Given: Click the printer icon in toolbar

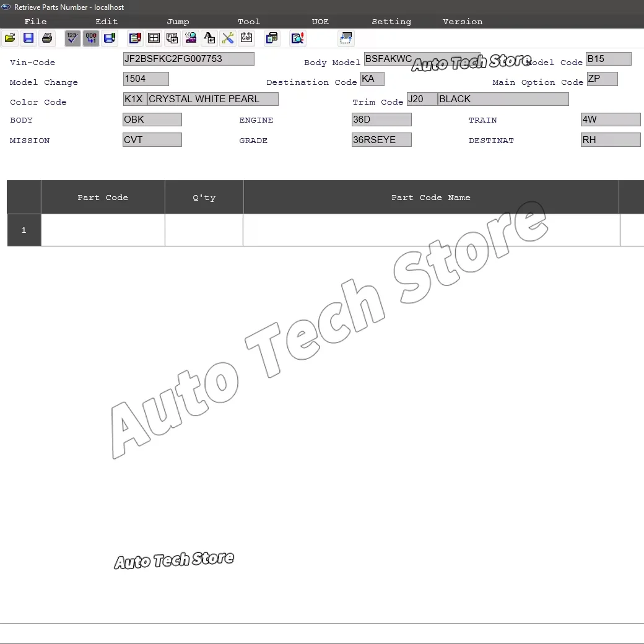Looking at the screenshot, I should coord(47,38).
